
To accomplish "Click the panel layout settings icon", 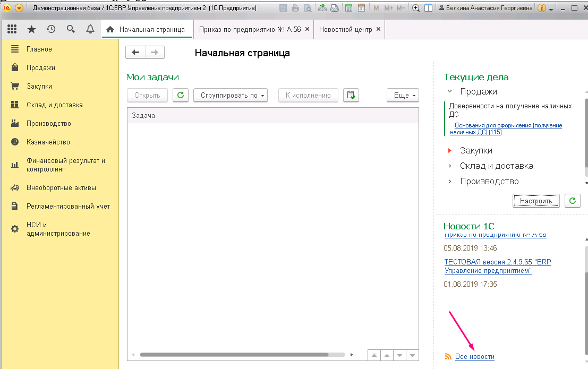I will click(428, 8).
